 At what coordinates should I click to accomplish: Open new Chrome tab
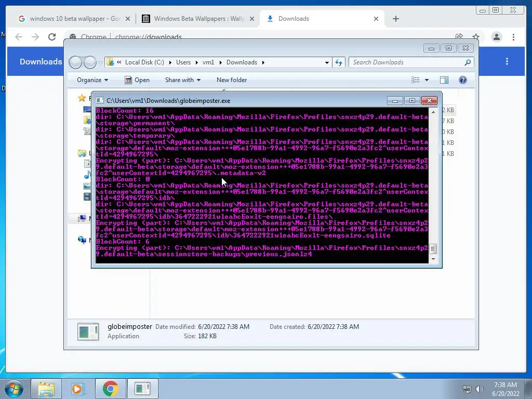(395, 19)
